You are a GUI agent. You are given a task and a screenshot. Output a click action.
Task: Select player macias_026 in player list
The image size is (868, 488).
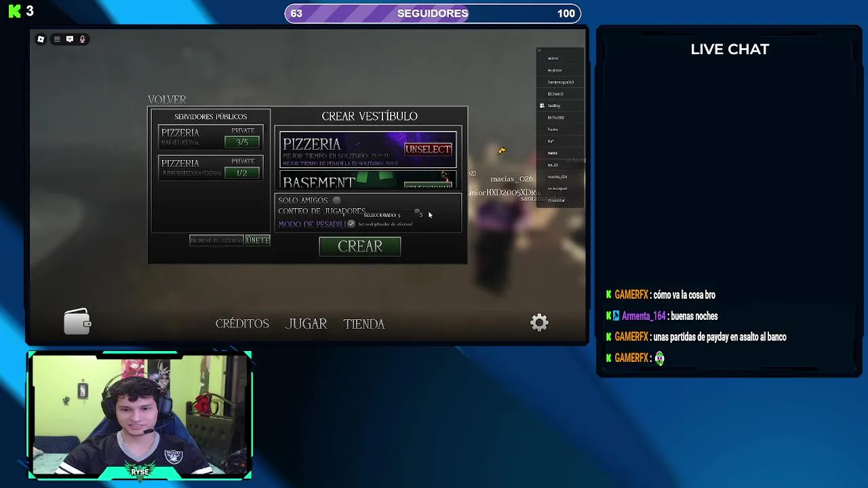point(560,177)
